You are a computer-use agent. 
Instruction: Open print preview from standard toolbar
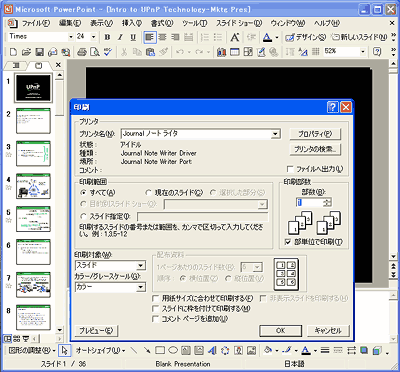tap(95, 52)
